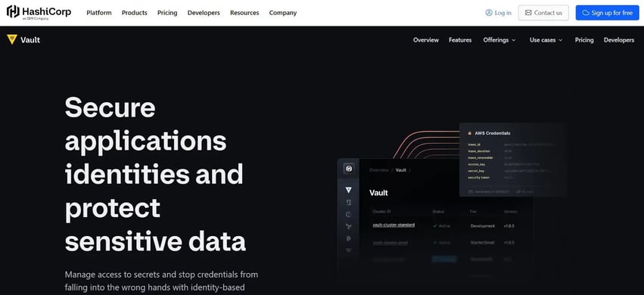Viewport: 644px width, 295px height.
Task: Click the 'Cluster ID' column header
Action: pyautogui.click(x=381, y=212)
